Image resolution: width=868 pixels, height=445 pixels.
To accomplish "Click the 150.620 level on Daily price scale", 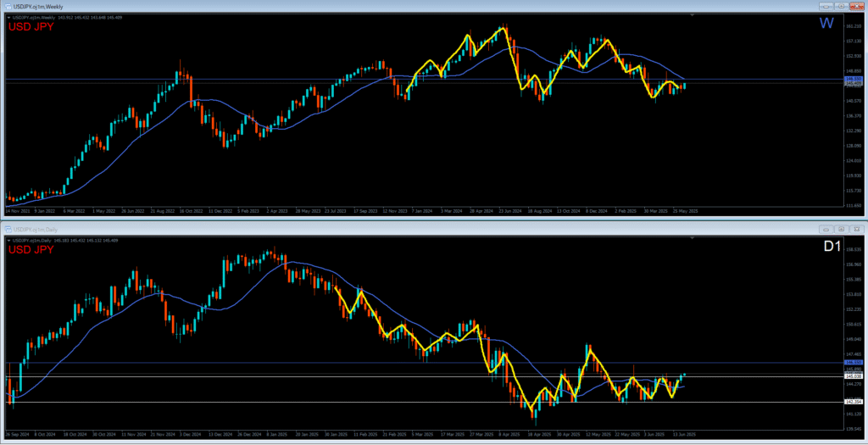I will (854, 325).
